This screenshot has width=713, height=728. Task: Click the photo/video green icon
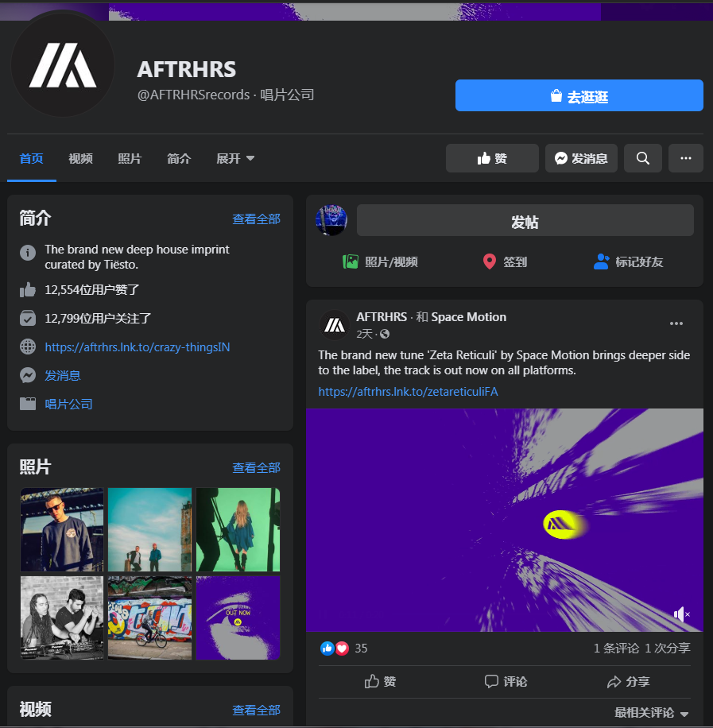(x=351, y=261)
